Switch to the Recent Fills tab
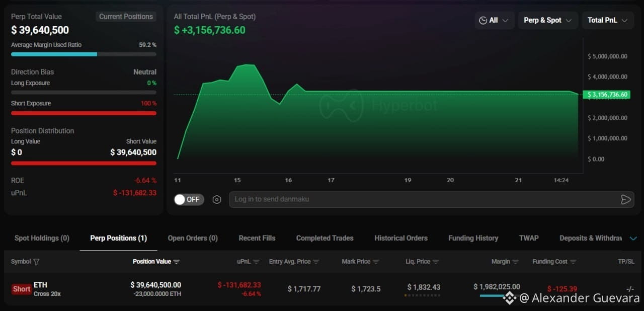 pos(257,238)
